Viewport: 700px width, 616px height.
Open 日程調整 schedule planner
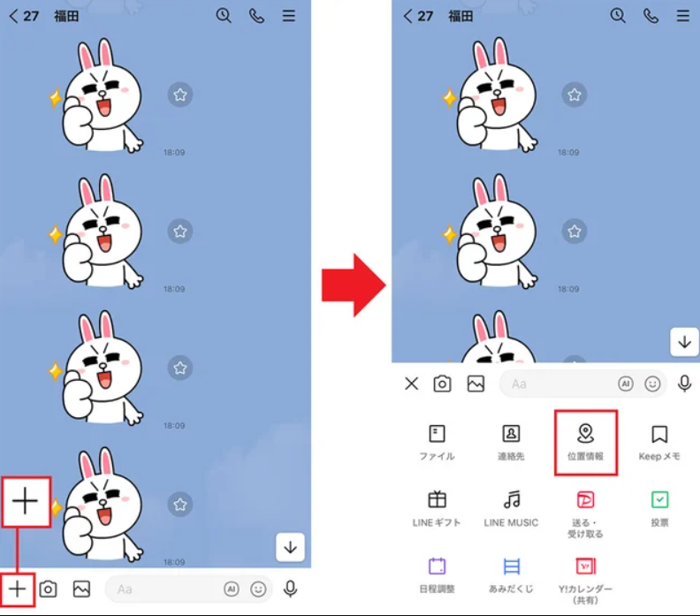437,575
